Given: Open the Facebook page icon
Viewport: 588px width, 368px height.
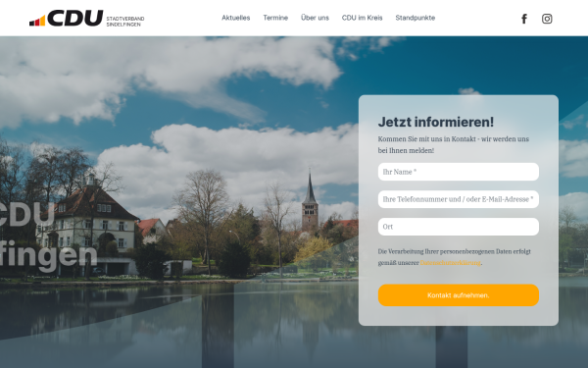Looking at the screenshot, I should (x=524, y=19).
